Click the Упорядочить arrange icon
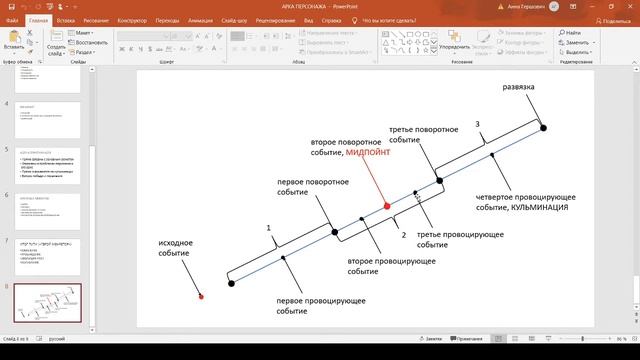Viewport: 640px width, 360px height. (454, 36)
